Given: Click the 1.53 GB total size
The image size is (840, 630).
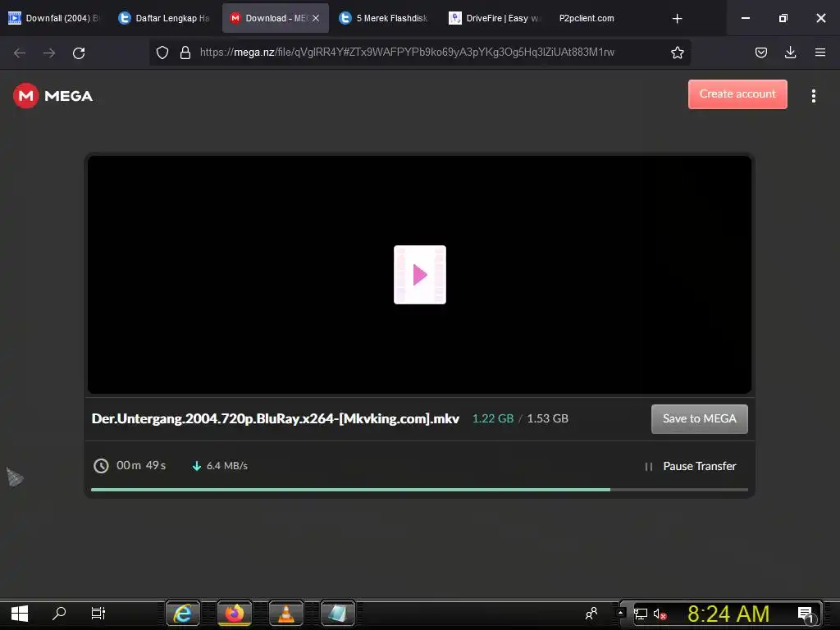Looking at the screenshot, I should [x=547, y=418].
